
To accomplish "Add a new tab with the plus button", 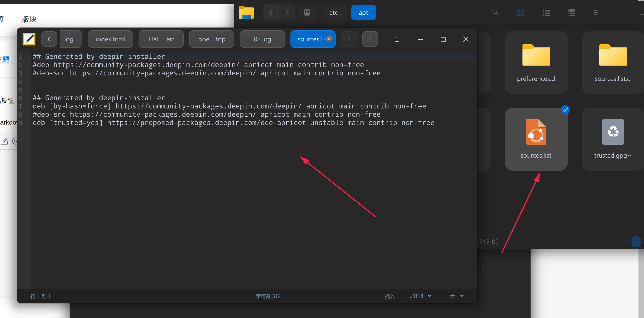I will [x=370, y=39].
